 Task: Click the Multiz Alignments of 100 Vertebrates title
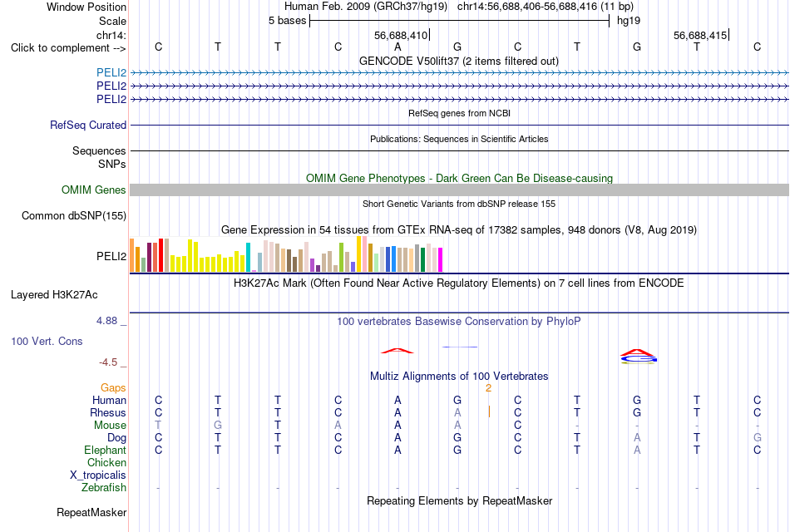[459, 377]
